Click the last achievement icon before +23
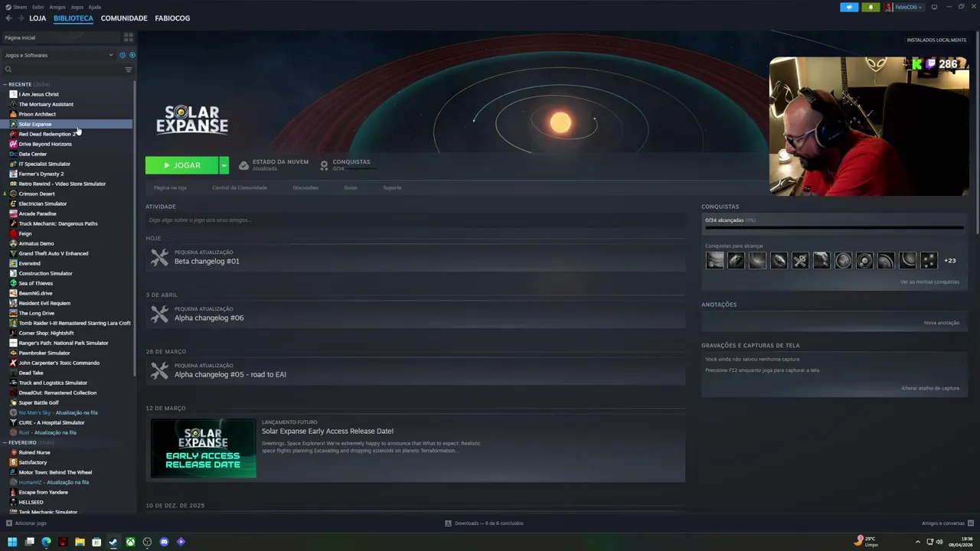The image size is (980, 551). click(929, 260)
